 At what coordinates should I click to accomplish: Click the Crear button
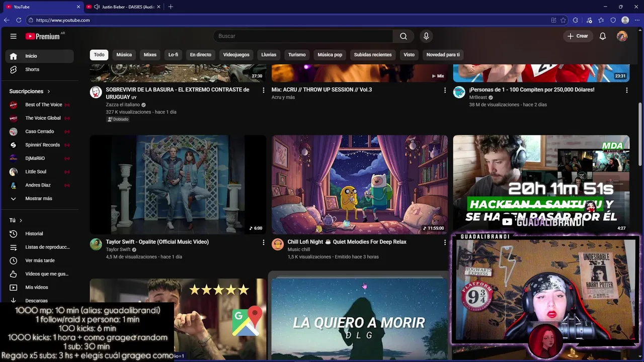point(578,36)
